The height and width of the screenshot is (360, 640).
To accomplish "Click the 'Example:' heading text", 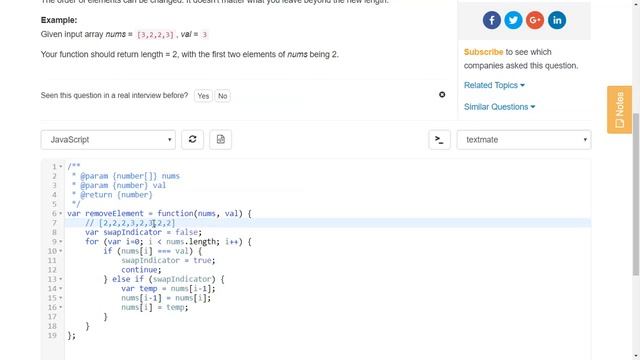I will [59, 20].
